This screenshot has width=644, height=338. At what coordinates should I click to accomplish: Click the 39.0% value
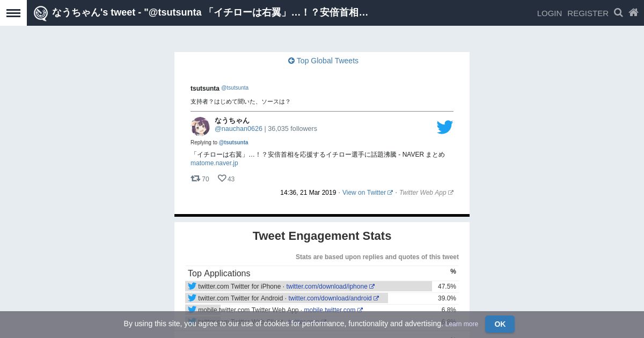click(x=447, y=298)
